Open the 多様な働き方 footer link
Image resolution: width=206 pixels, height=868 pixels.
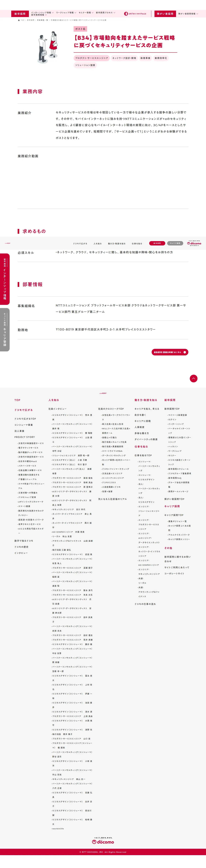142,433
